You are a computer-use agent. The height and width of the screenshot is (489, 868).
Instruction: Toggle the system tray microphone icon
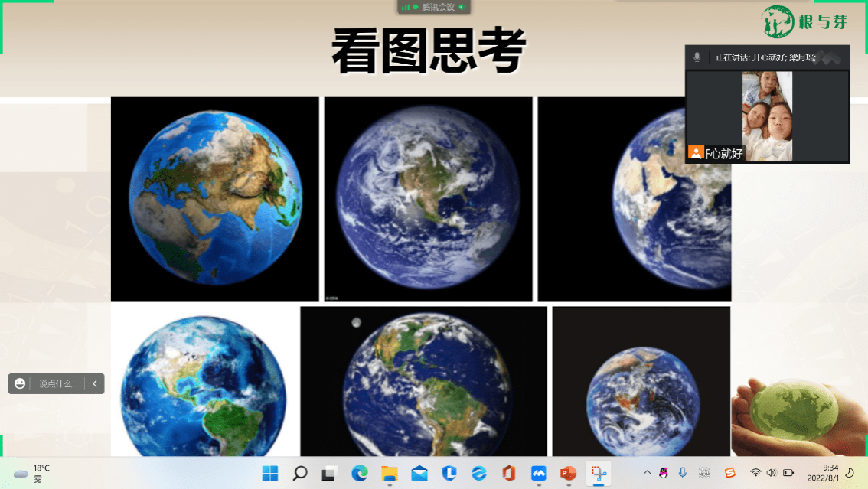pyautogui.click(x=683, y=473)
